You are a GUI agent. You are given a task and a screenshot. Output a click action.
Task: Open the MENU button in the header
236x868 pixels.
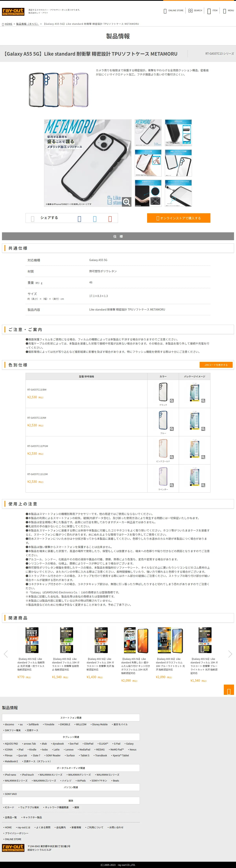pyautogui.click(x=228, y=10)
